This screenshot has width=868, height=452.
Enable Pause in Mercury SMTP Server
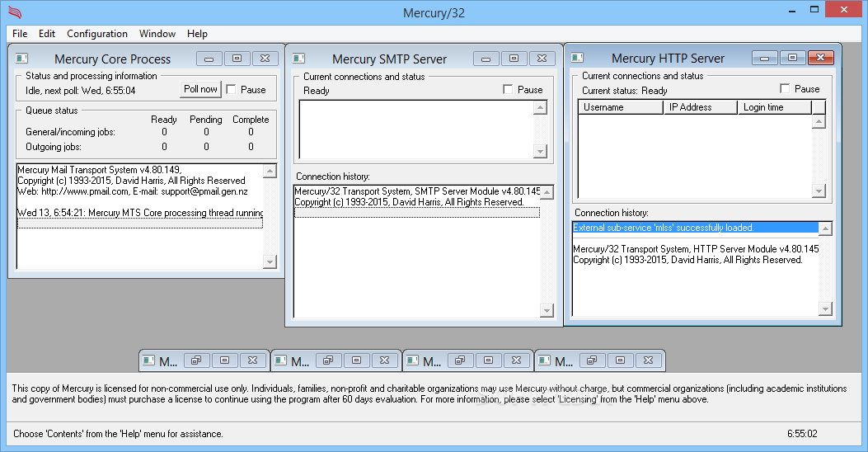coord(508,89)
